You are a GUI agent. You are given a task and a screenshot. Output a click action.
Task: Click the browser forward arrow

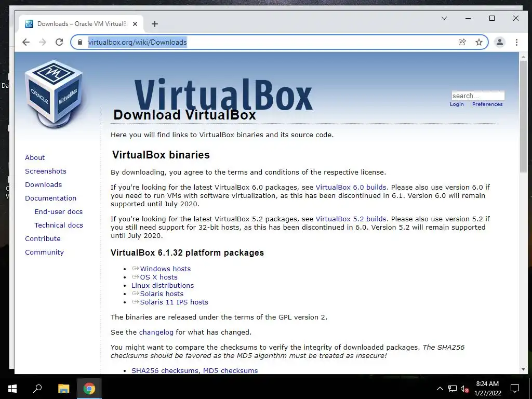[43, 42]
